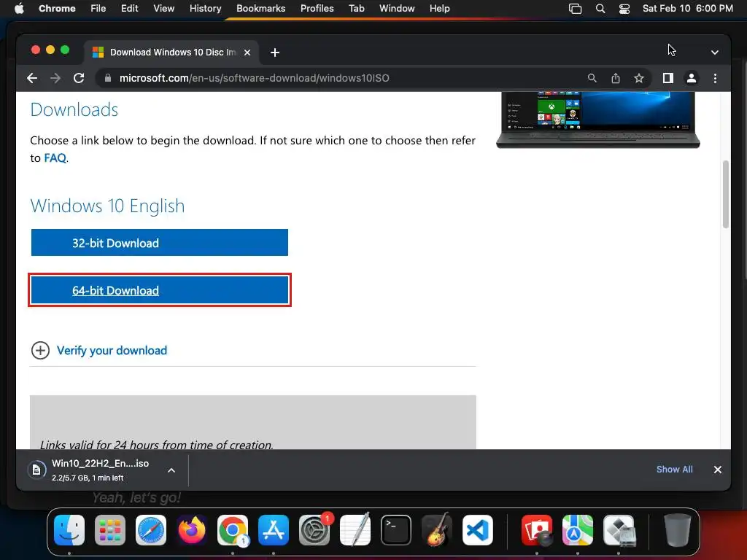Open the Chrome app menu
Screen dimensions: 747x560
[x=57, y=9]
